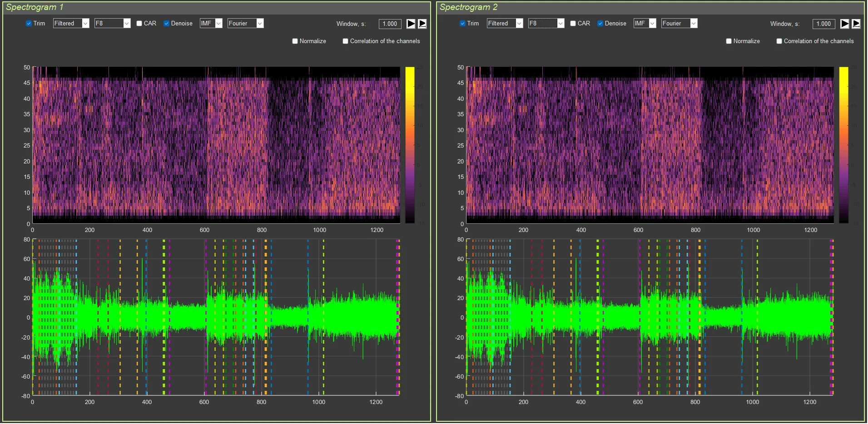Expand the Fourier dropdown in Spectrogram 1
This screenshot has width=868, height=424.
tap(246, 24)
